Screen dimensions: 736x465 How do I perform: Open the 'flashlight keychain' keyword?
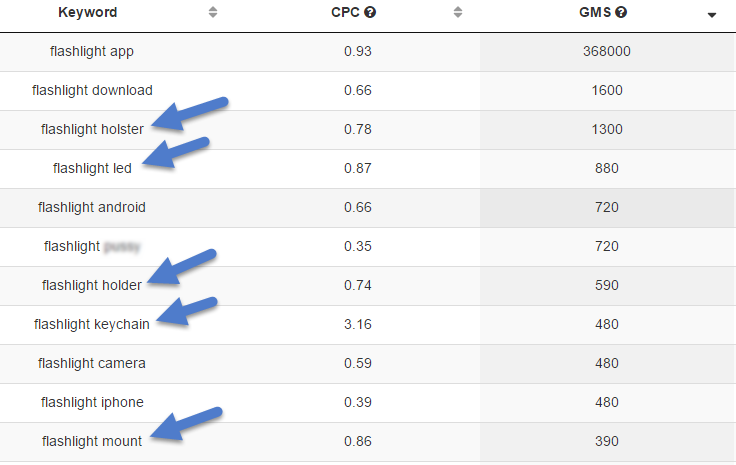point(92,324)
